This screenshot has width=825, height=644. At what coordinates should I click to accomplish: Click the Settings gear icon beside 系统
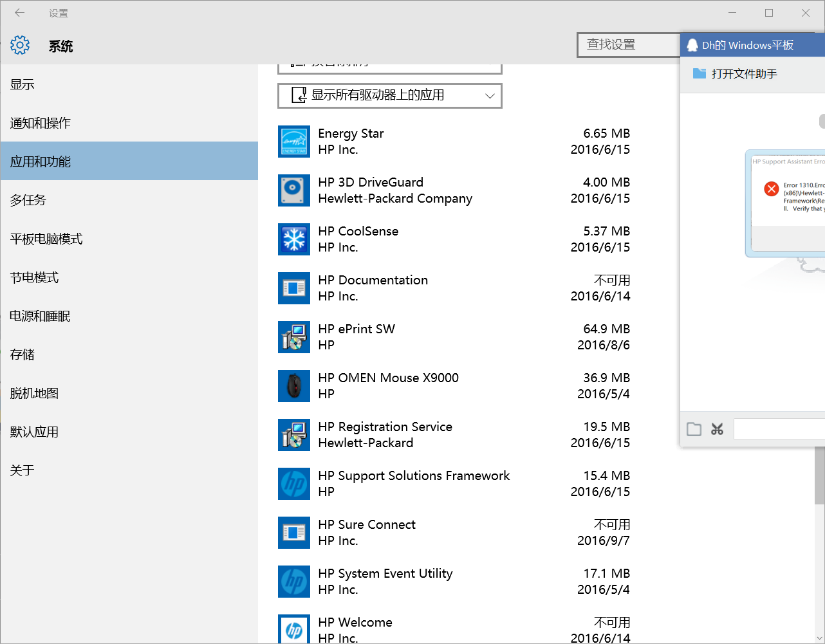(20, 45)
